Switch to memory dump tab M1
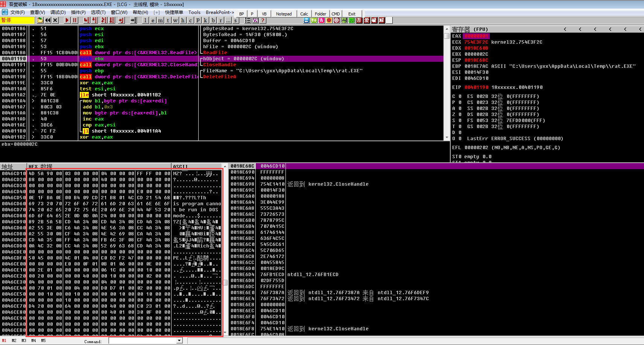Screen dimensions: 644x345 [4, 340]
